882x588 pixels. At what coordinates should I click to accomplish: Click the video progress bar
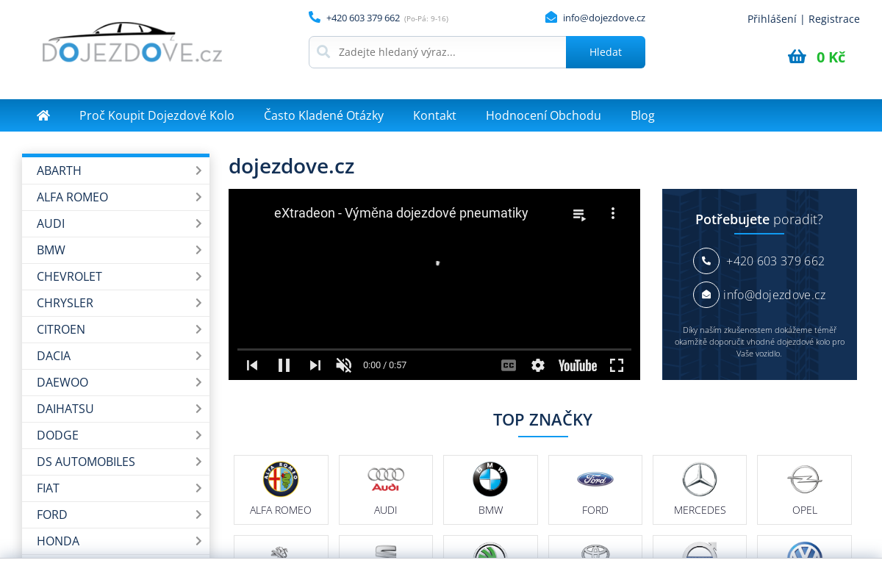coord(434,349)
